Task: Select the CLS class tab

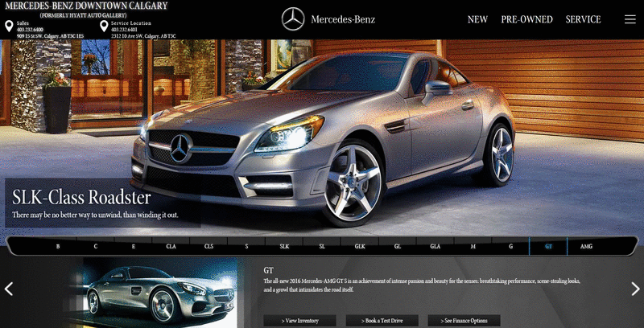Action: pos(208,247)
